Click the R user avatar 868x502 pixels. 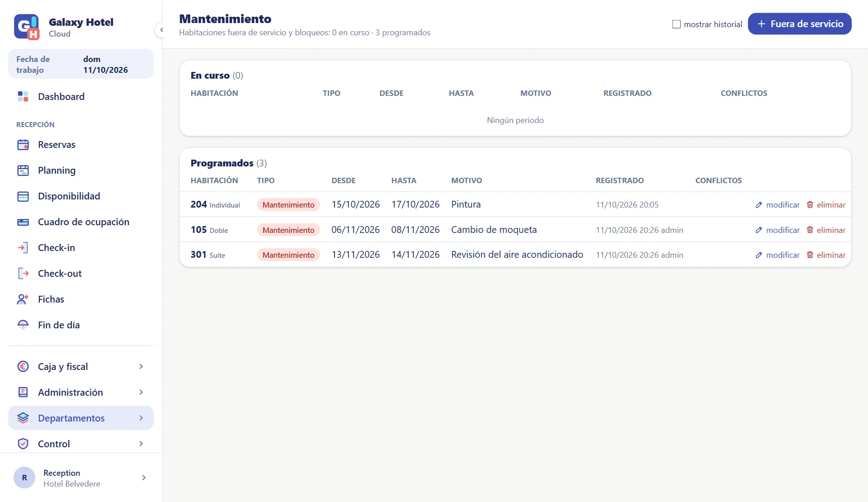click(x=24, y=478)
